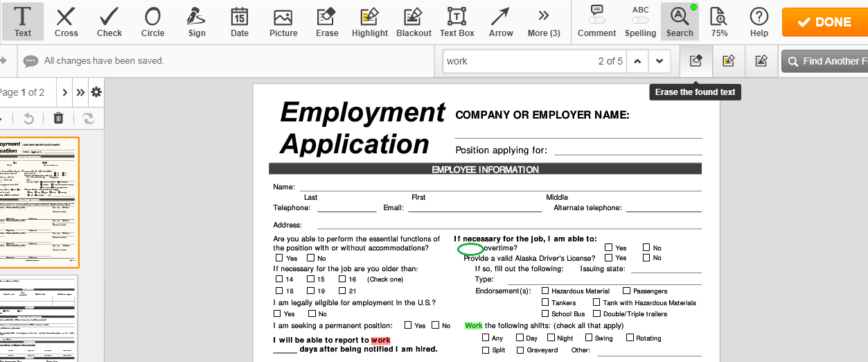Highlight the found text icon
Viewport: 868px width, 362px height.
(728, 61)
